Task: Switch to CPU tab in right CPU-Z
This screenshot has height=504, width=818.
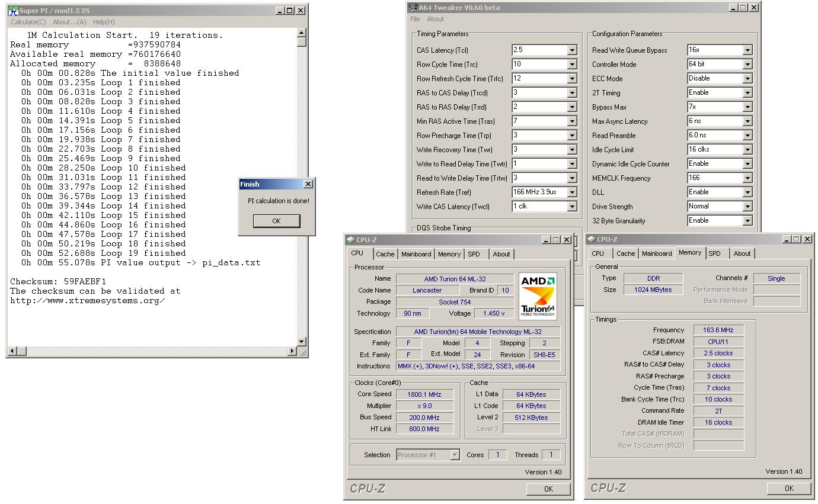Action: [x=598, y=253]
